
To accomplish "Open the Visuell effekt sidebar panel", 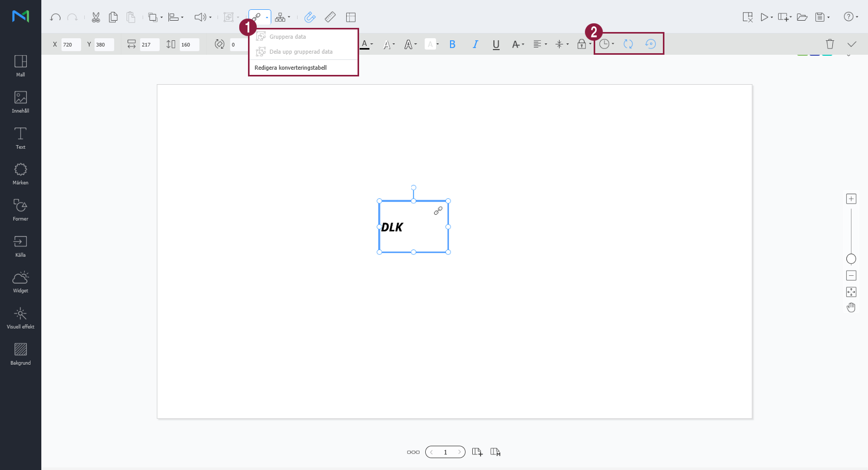I will 21,318.
